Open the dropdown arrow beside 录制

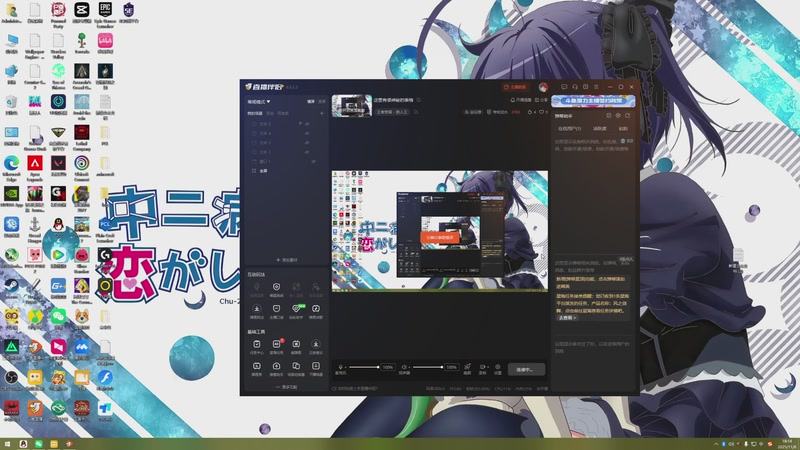(x=487, y=367)
